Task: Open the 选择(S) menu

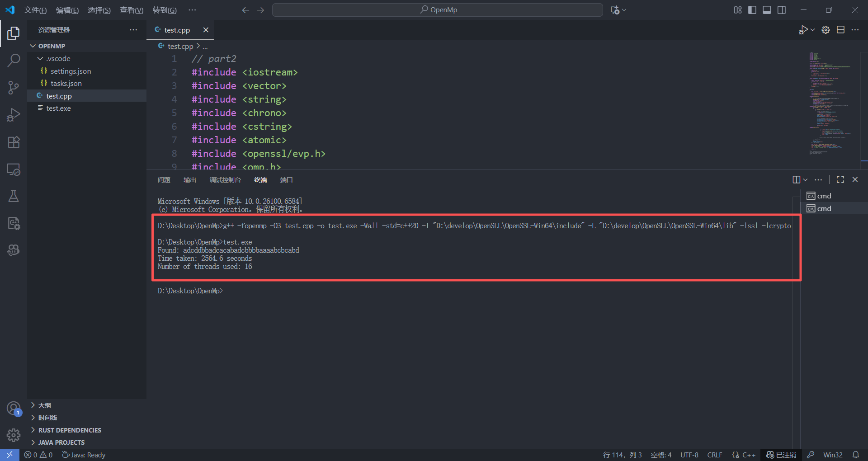Action: (x=99, y=10)
